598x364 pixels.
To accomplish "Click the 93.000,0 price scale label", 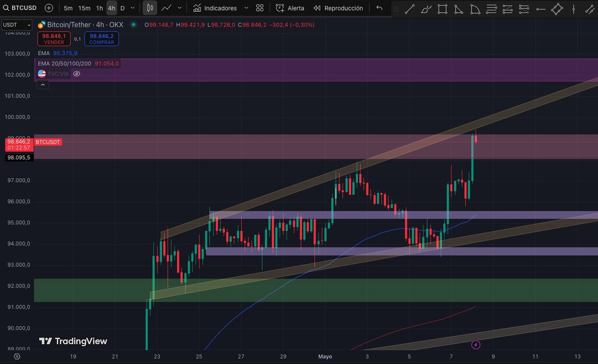I will pyautogui.click(x=19, y=265).
